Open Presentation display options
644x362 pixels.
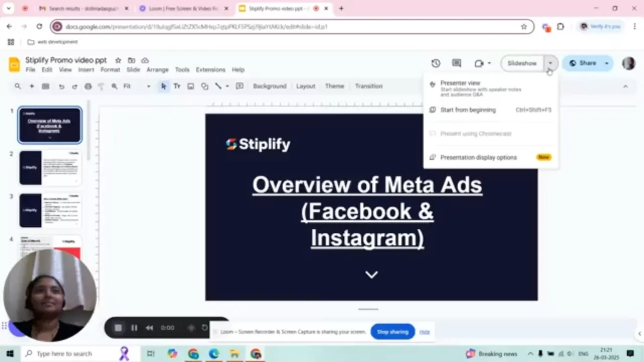(x=491, y=157)
